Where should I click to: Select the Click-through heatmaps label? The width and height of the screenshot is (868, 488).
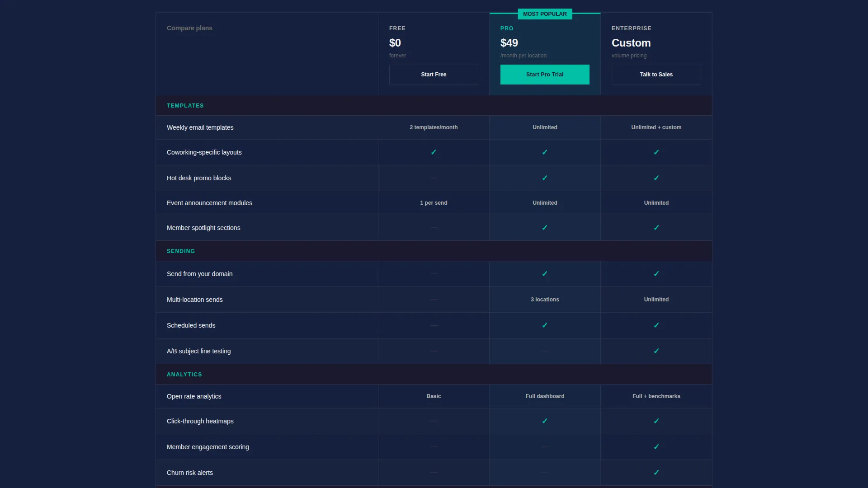click(200, 421)
